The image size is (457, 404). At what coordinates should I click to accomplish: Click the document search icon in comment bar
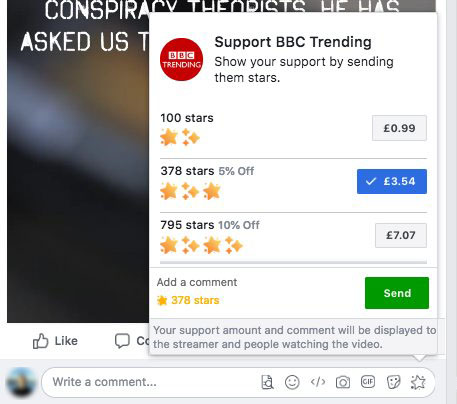pyautogui.click(x=267, y=382)
